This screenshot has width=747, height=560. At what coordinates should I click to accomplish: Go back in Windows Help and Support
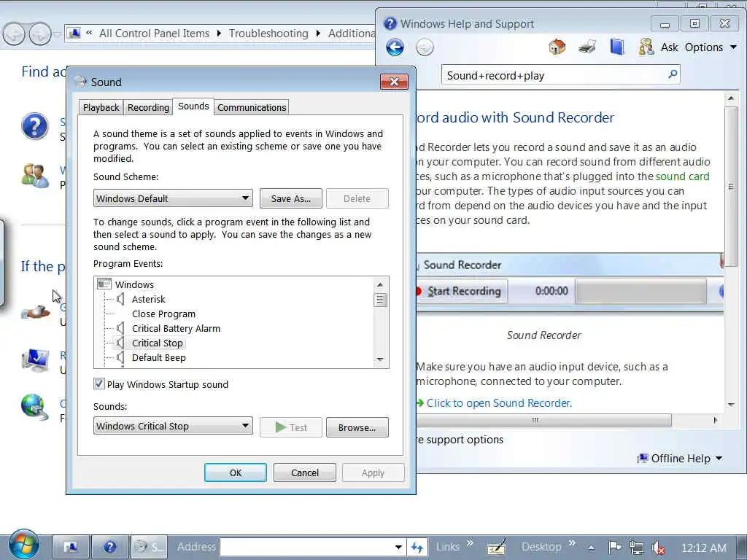(395, 47)
